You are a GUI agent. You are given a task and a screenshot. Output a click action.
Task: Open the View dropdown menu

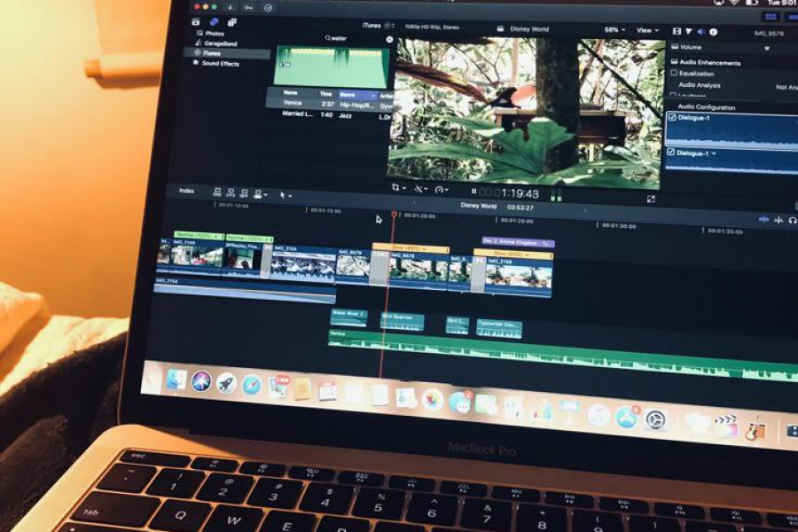(x=647, y=30)
